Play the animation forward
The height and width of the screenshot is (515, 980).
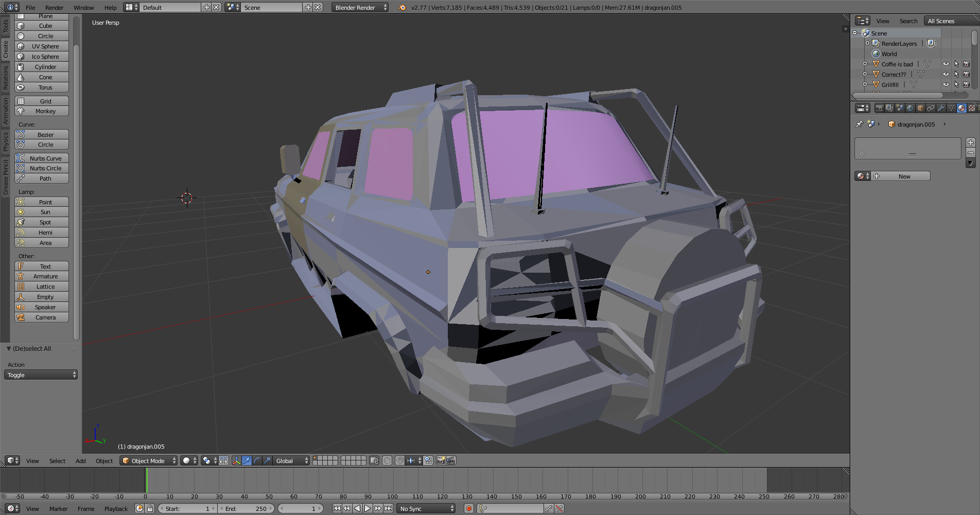click(367, 508)
